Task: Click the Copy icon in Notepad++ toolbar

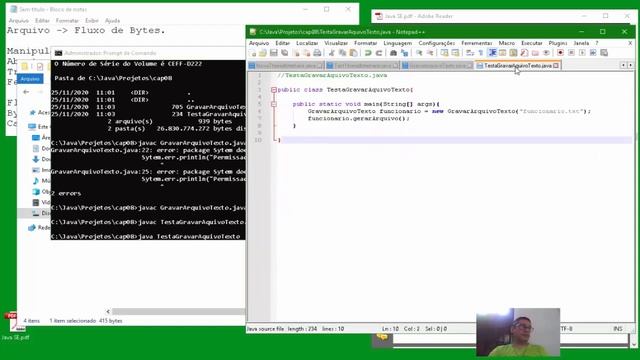Action: point(342,53)
